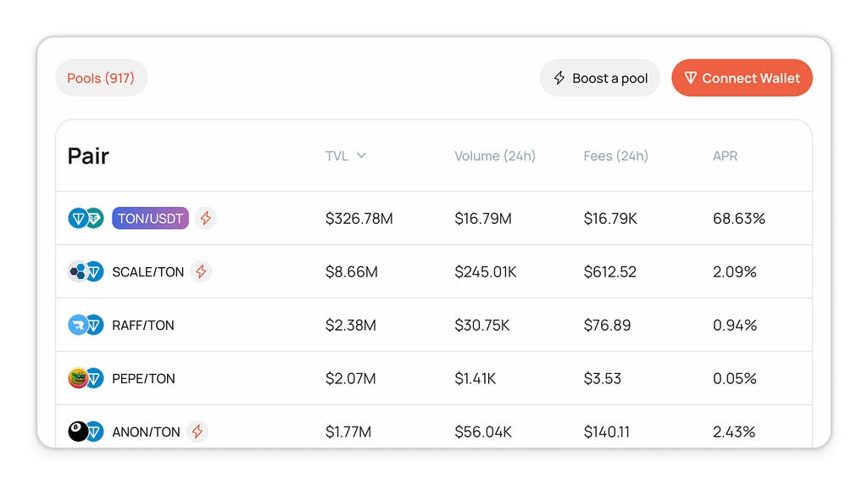This screenshot has height=485, width=868.
Task: Click the TON/USDT token pair icons
Action: point(86,218)
